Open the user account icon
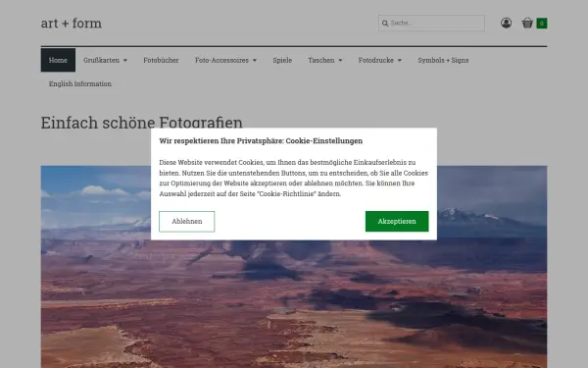The width and height of the screenshot is (588, 368). click(506, 23)
